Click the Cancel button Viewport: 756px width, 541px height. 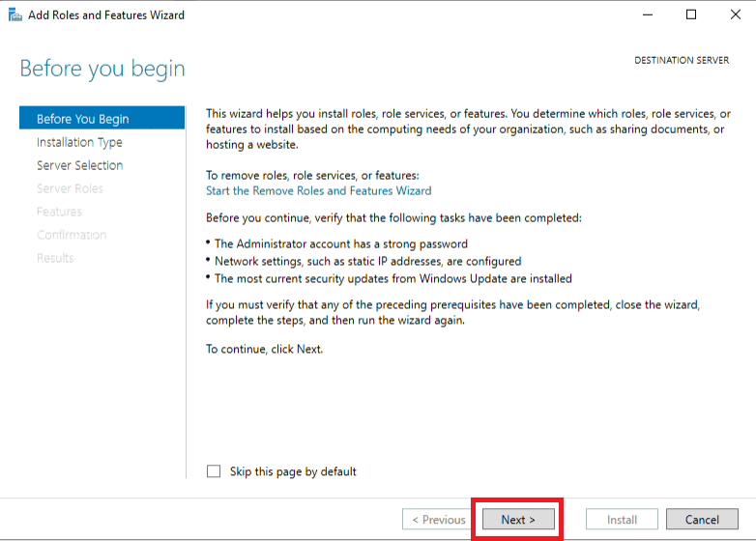click(702, 520)
